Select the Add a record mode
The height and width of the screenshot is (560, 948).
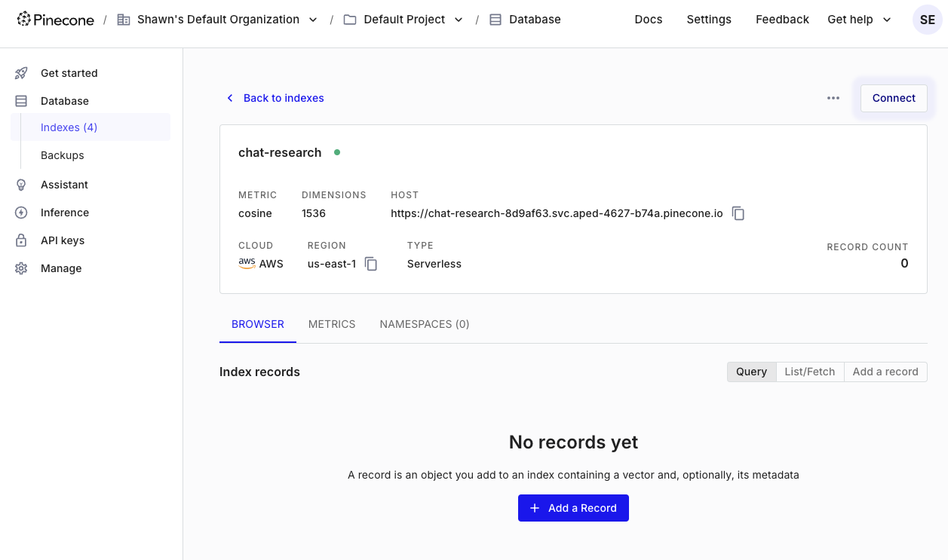click(885, 372)
